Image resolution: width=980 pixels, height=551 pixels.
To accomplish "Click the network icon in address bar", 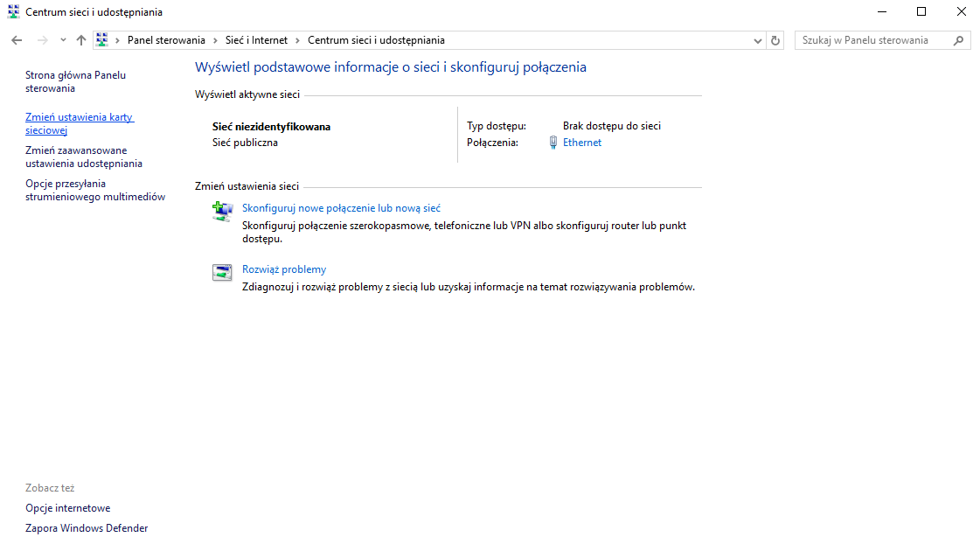I will tap(102, 40).
